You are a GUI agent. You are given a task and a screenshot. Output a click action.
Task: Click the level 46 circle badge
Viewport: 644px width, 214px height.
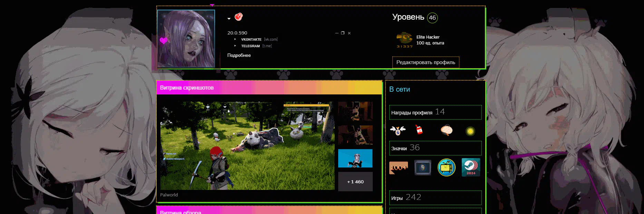coord(432,18)
